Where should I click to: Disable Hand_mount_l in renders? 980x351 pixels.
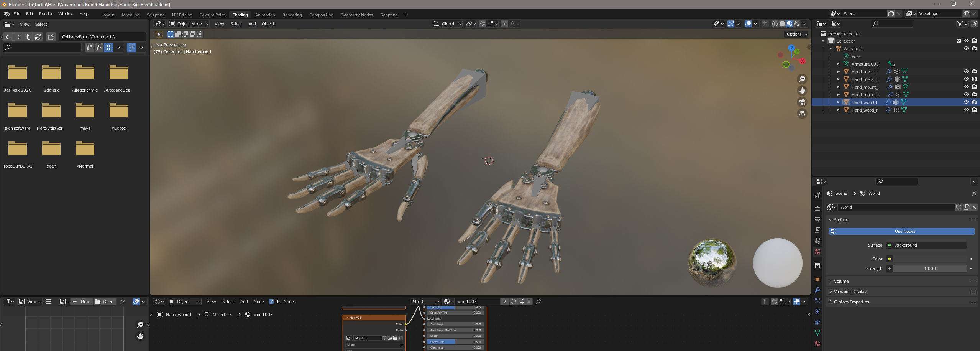974,87
